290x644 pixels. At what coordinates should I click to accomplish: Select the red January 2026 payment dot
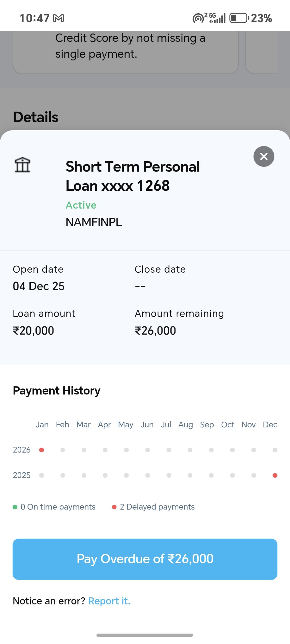coord(42,450)
